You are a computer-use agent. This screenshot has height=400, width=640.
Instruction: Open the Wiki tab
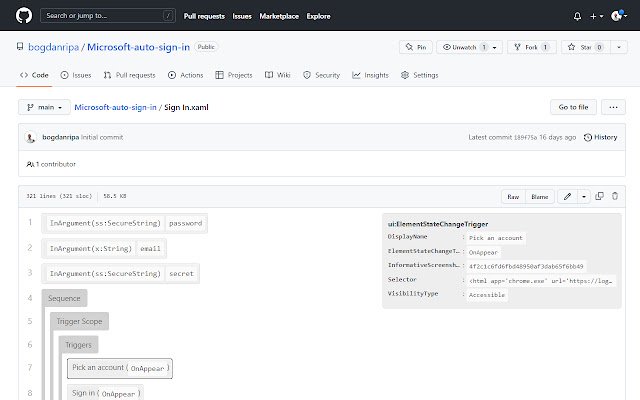[278, 75]
